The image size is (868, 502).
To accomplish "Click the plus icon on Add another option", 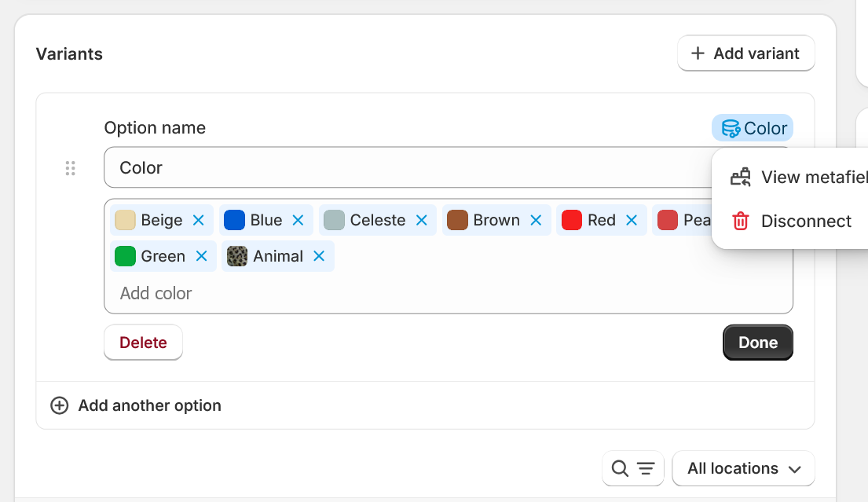I will click(59, 406).
